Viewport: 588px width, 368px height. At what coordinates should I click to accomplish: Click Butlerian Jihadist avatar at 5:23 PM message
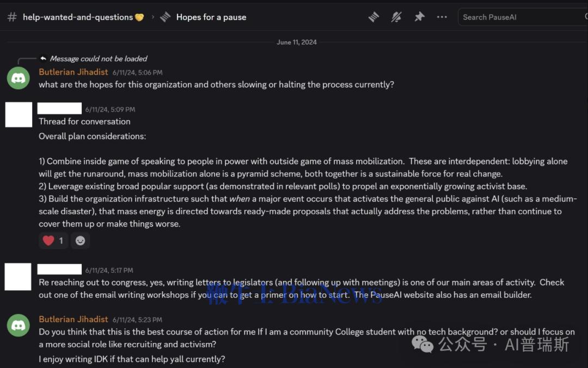point(18,325)
